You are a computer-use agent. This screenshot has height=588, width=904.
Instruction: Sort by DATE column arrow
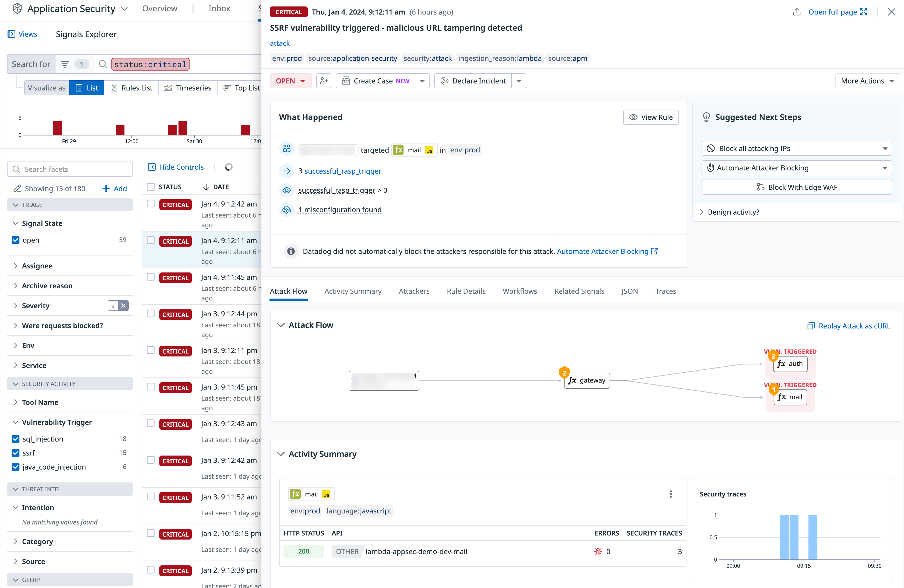[x=206, y=187]
